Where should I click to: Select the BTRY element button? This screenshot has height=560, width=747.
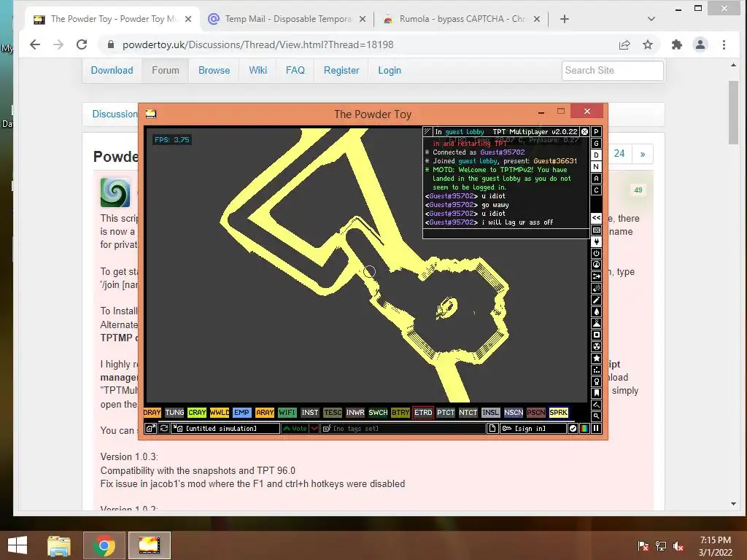[x=400, y=413]
